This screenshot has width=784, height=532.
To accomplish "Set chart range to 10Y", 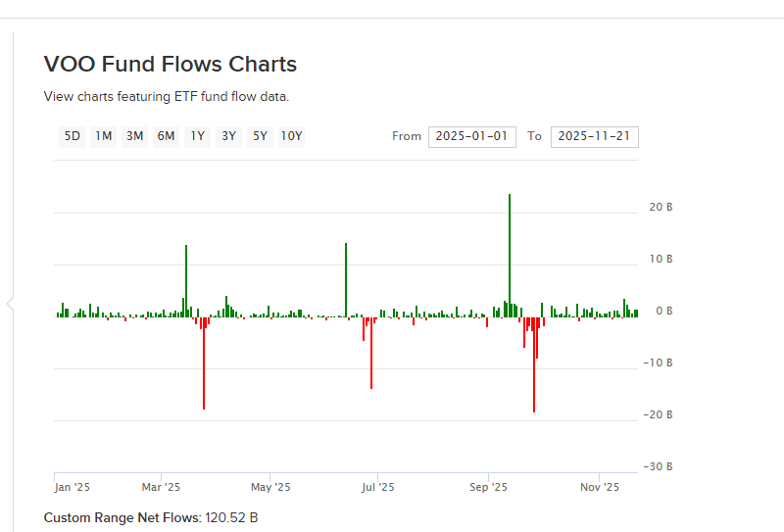I will (x=291, y=136).
